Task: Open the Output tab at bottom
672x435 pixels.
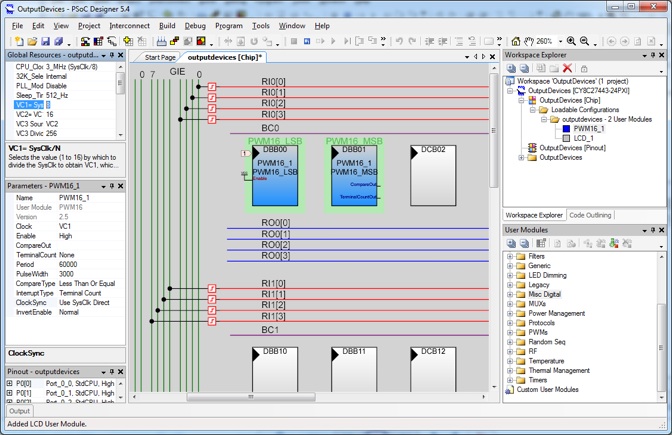Action: click(20, 411)
